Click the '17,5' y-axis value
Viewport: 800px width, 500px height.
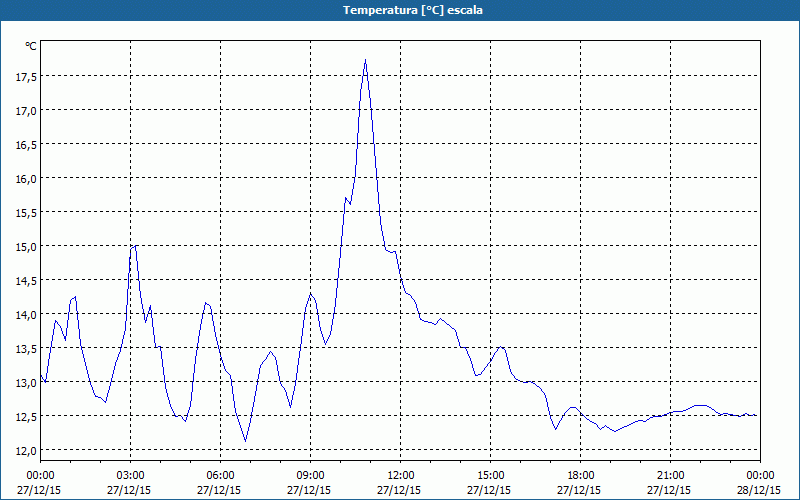tap(27, 77)
